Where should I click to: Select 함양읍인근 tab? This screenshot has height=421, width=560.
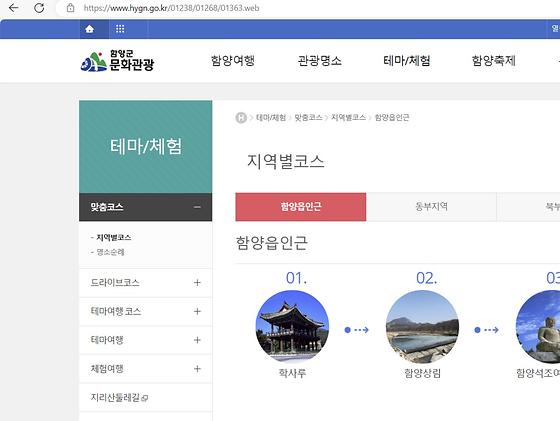301,207
